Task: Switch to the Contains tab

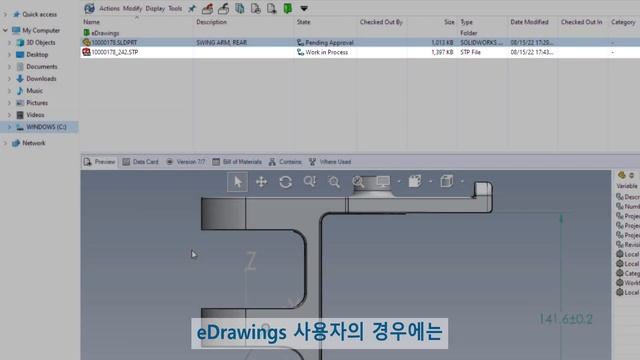Action: 285,162
